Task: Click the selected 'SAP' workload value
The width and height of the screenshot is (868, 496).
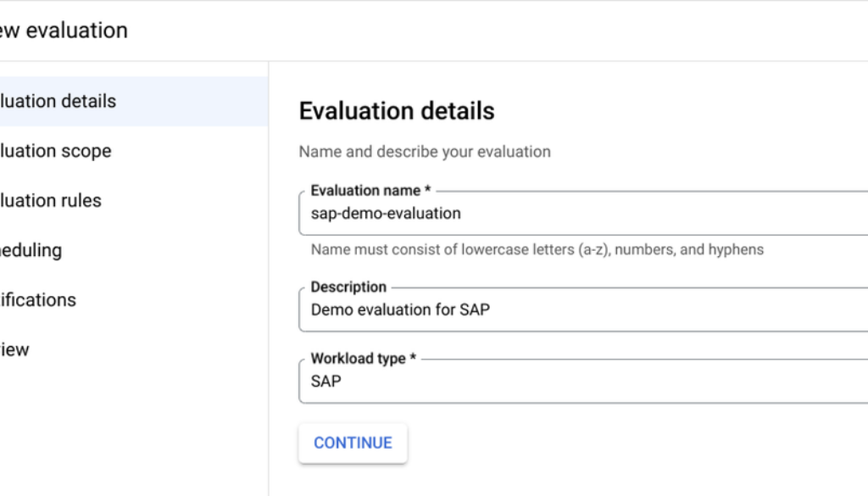Action: click(x=326, y=382)
